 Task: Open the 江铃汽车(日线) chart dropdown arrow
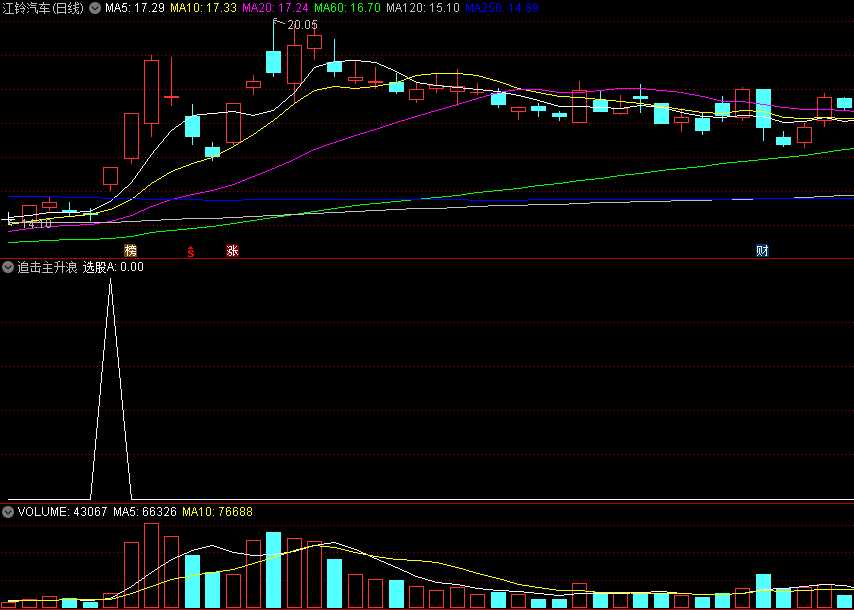[95, 8]
